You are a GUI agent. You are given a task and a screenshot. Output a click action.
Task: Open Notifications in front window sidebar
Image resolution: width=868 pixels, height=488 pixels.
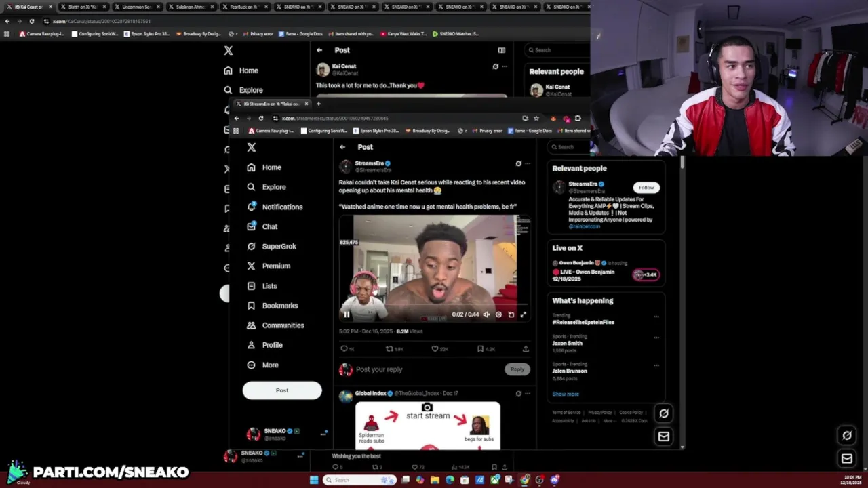coord(275,207)
